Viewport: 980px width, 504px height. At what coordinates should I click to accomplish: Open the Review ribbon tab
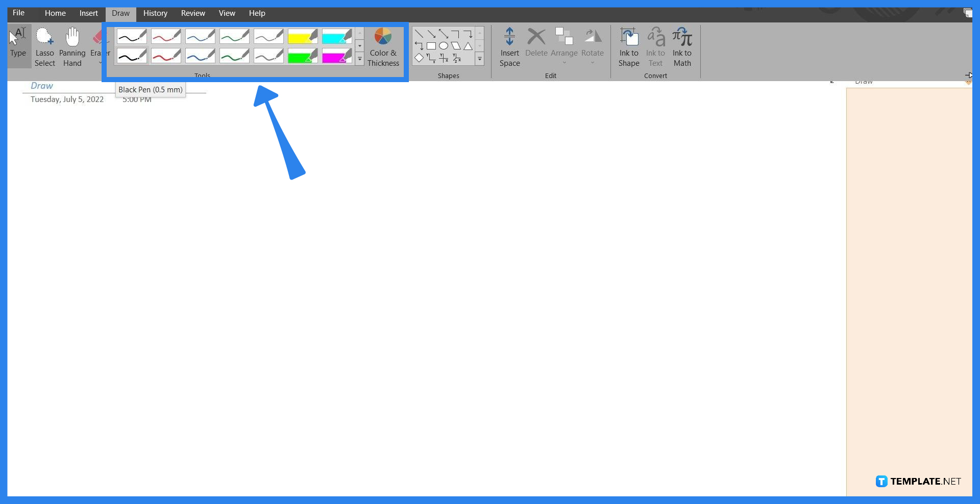tap(192, 13)
